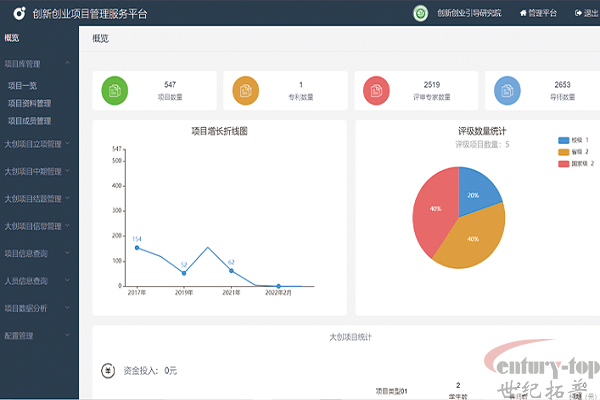Click the green institute emblem in header

coord(421,13)
